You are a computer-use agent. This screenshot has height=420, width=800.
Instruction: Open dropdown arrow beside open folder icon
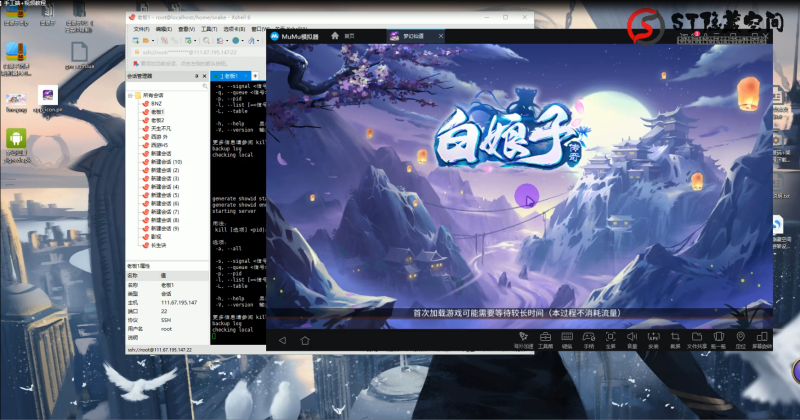pos(153,40)
